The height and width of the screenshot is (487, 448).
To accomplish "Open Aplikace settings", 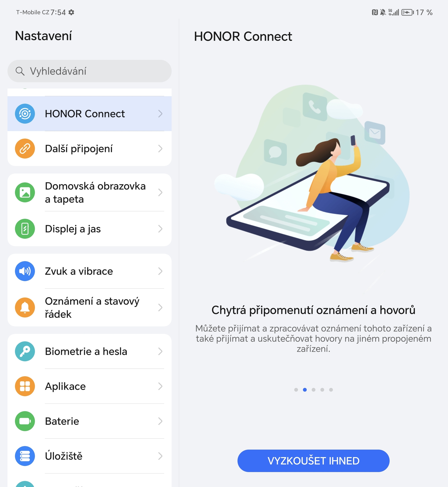I will pos(90,386).
